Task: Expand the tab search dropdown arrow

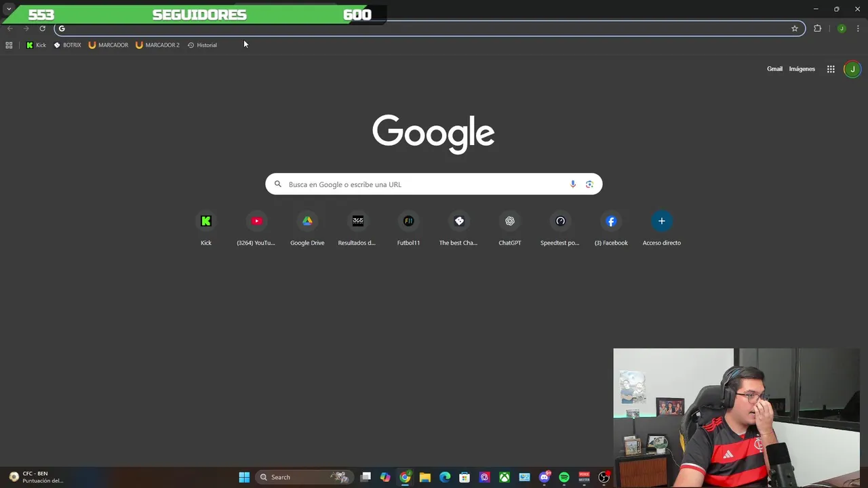Action: coord(9,9)
